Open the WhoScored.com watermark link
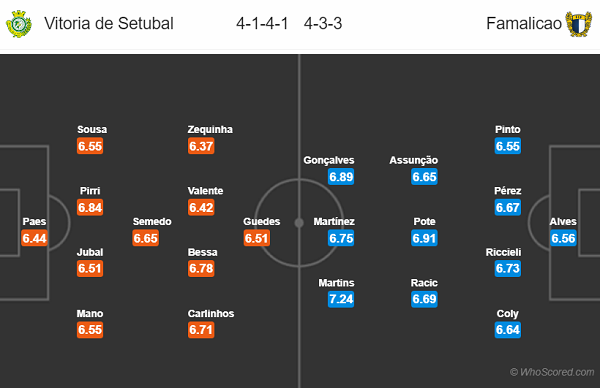Viewport: 600px width, 388px height. click(552, 372)
